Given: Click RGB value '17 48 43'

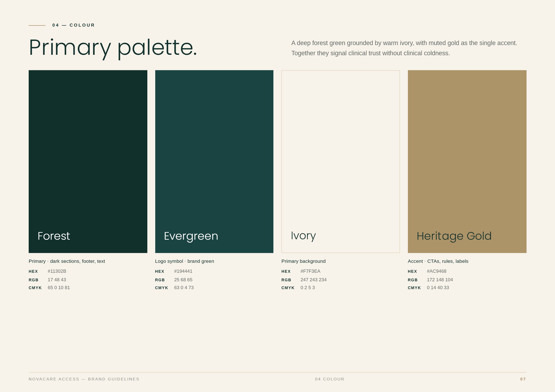Looking at the screenshot, I should [57, 280].
